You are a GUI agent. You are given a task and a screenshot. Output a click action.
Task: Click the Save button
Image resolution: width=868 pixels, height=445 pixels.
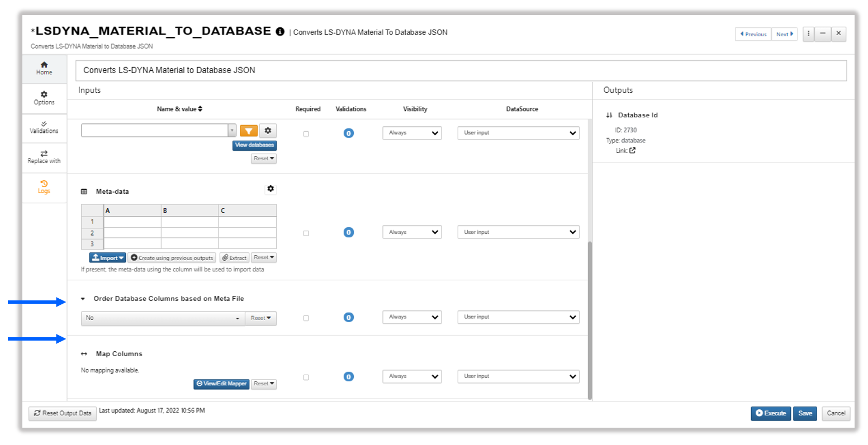pos(805,413)
